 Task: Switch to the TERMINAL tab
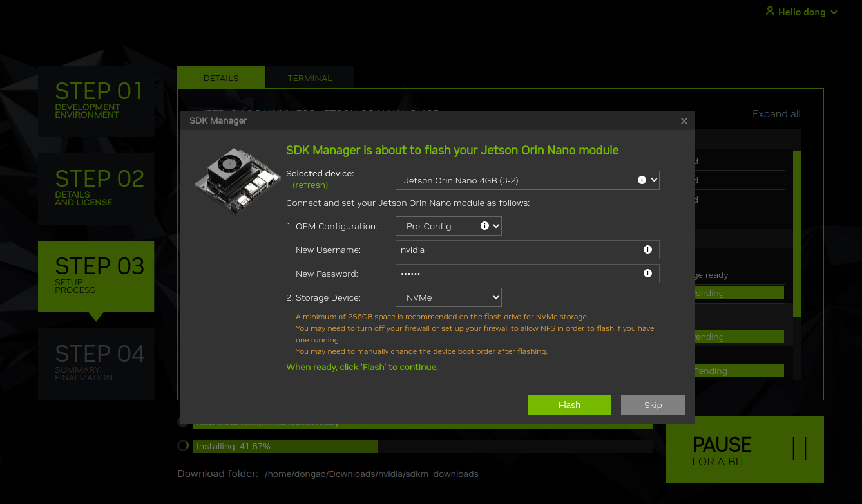click(309, 77)
